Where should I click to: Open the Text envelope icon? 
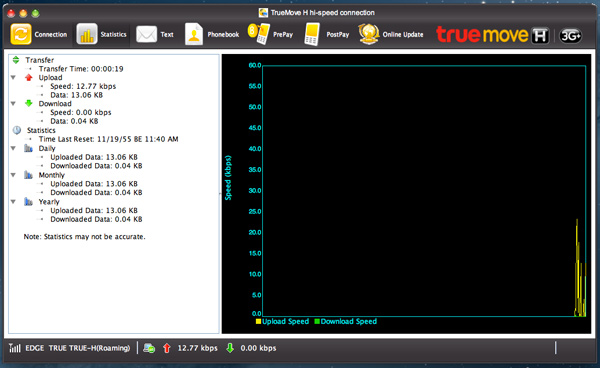pos(146,34)
